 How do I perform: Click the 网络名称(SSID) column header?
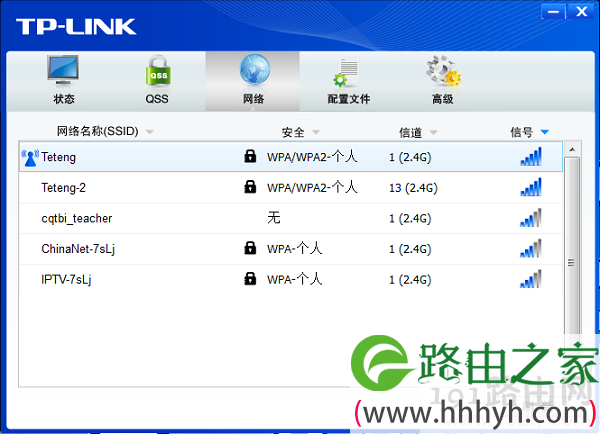pyautogui.click(x=98, y=131)
